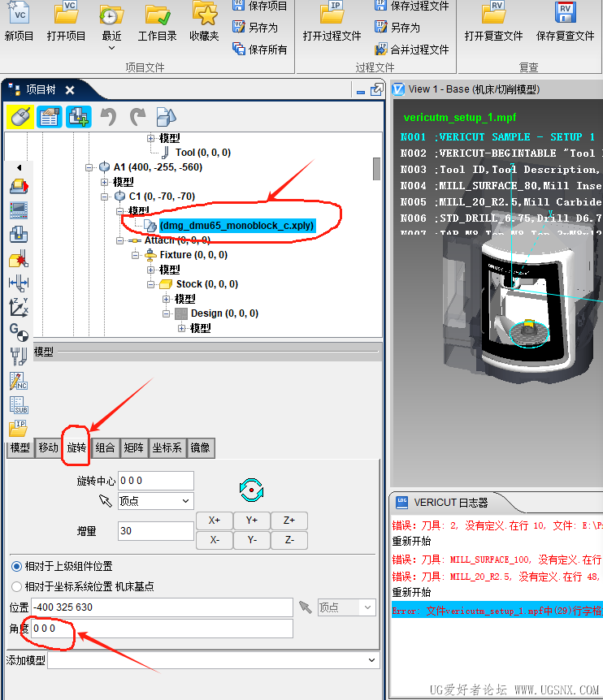The image size is (603, 700).
Task: Switch to the 移动 tab
Action: [48, 447]
